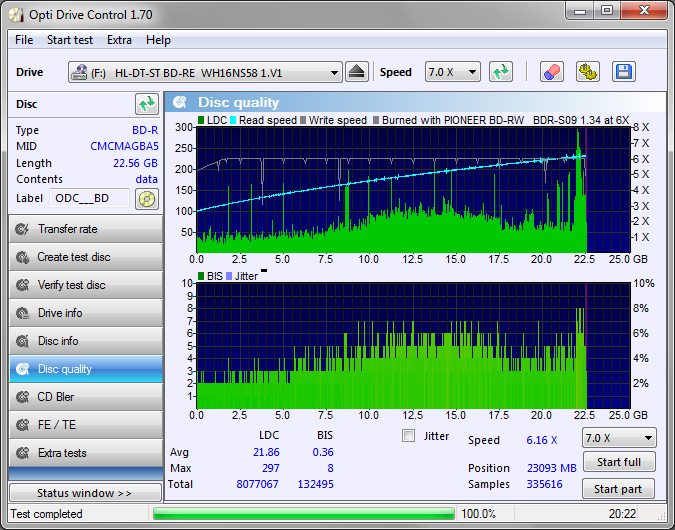Image resolution: width=675 pixels, height=530 pixels.
Task: Open the Extra menu
Action: point(119,40)
